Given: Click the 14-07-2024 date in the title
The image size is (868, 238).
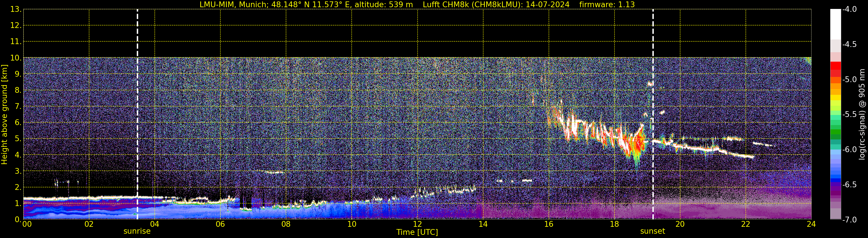Looking at the screenshot, I should coord(548,4).
